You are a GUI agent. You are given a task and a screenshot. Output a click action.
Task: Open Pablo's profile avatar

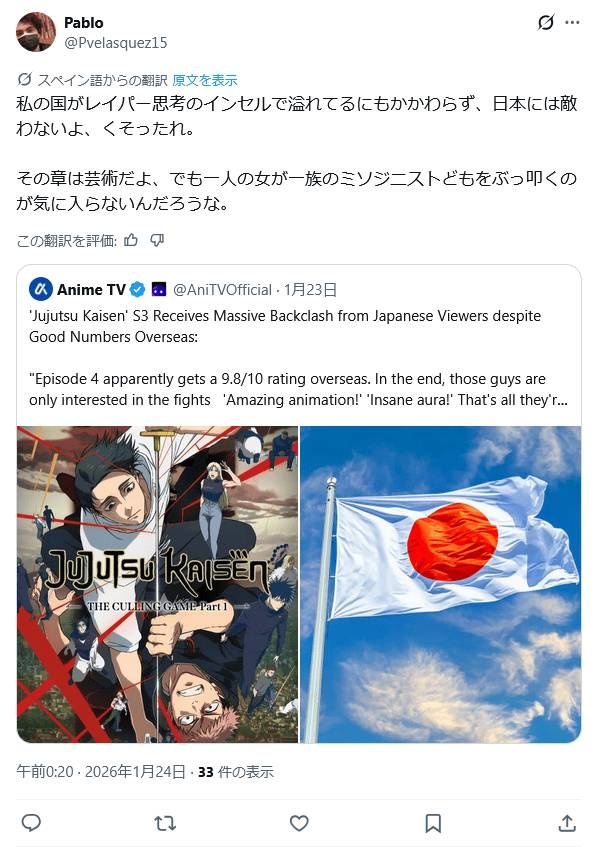click(x=36, y=32)
